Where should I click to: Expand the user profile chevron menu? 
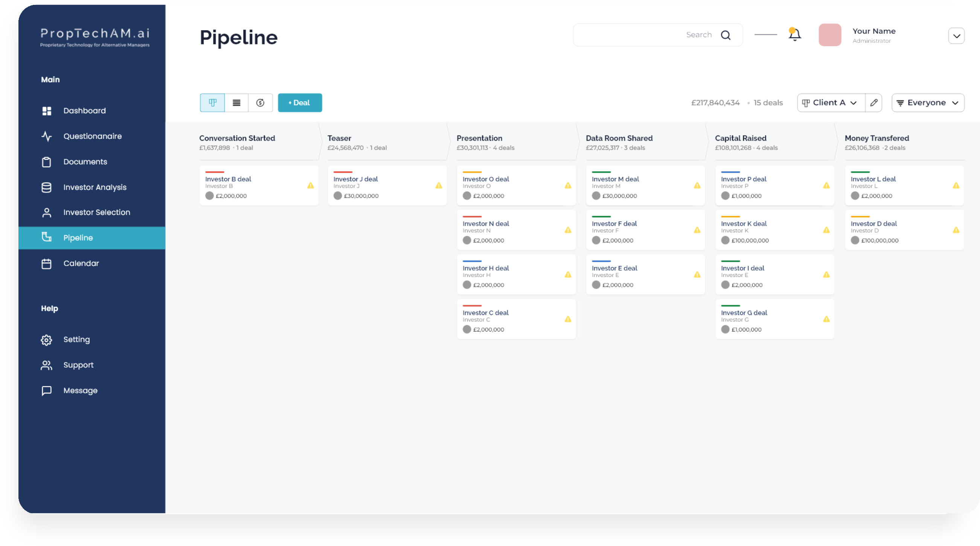[x=956, y=36]
